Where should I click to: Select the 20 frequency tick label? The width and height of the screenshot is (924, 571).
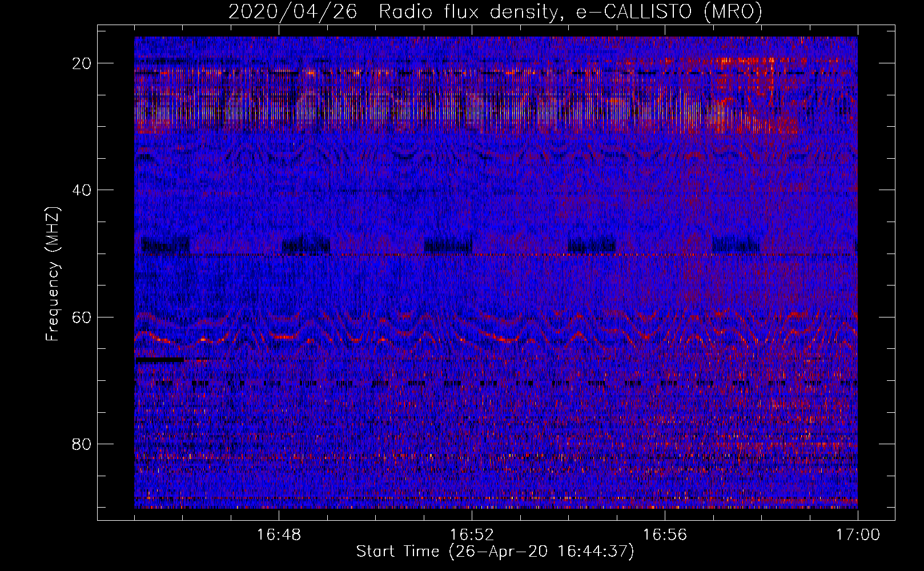pos(82,63)
